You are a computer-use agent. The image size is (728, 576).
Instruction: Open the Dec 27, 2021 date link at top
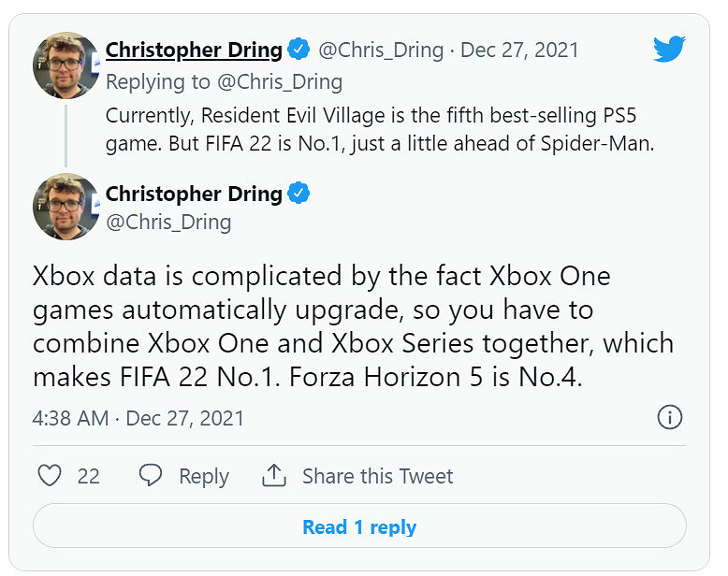[x=519, y=50]
